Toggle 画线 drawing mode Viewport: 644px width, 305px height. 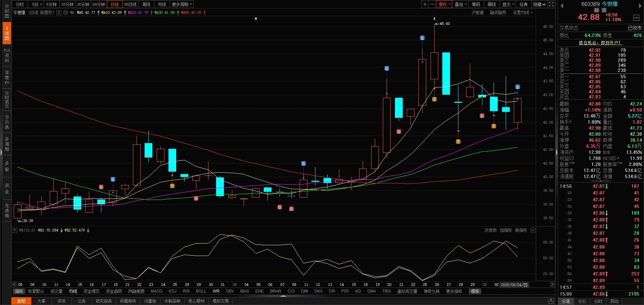tap(492, 4)
